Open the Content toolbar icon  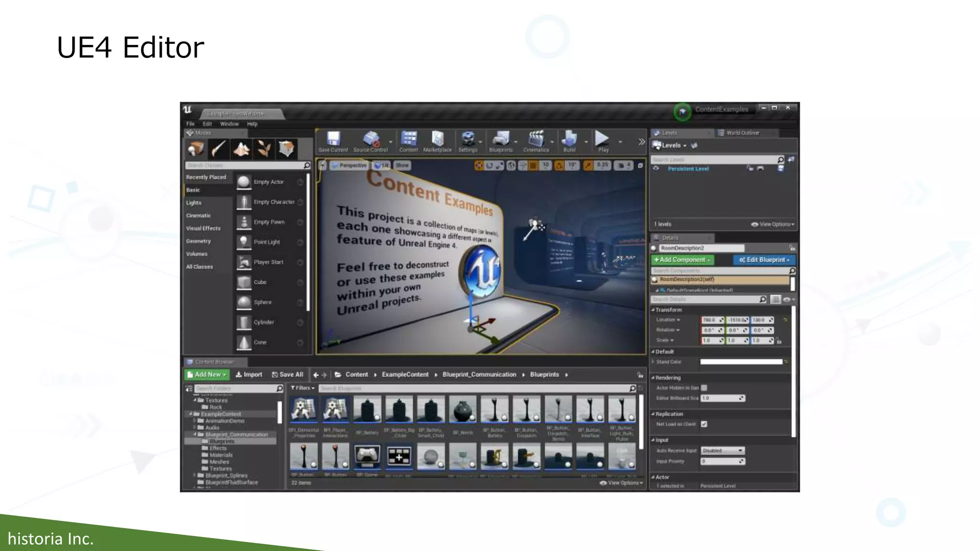point(409,138)
